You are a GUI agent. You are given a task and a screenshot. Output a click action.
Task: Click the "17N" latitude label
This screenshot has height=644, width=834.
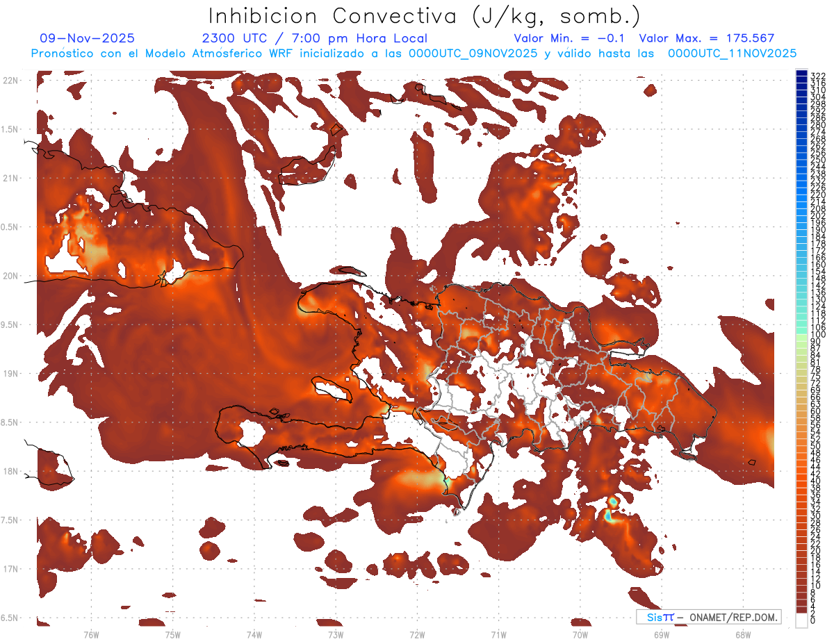click(x=11, y=569)
